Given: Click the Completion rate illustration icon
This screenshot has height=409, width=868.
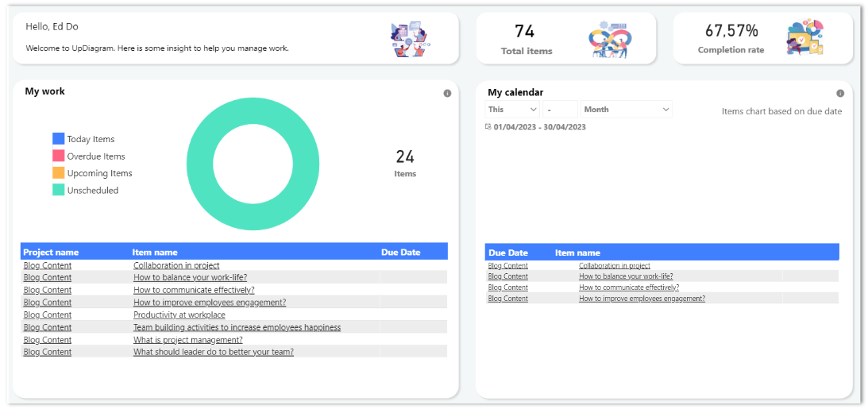Looking at the screenshot, I should [804, 38].
